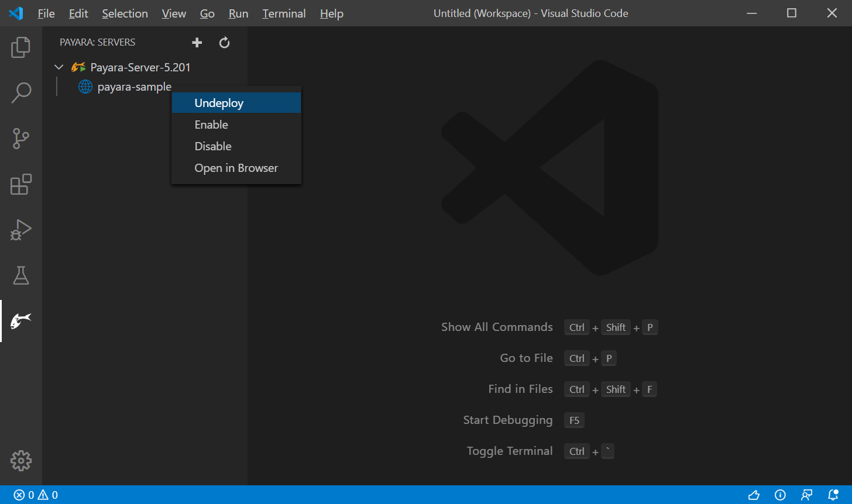Viewport: 852px width, 504px height.
Task: Open notifications bell in status bar
Action: (x=833, y=495)
